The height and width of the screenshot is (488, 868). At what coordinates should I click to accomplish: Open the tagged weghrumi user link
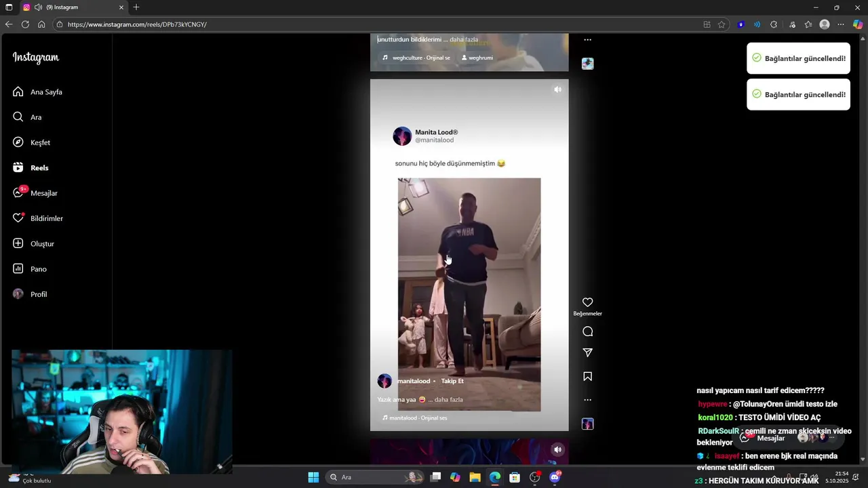click(477, 58)
